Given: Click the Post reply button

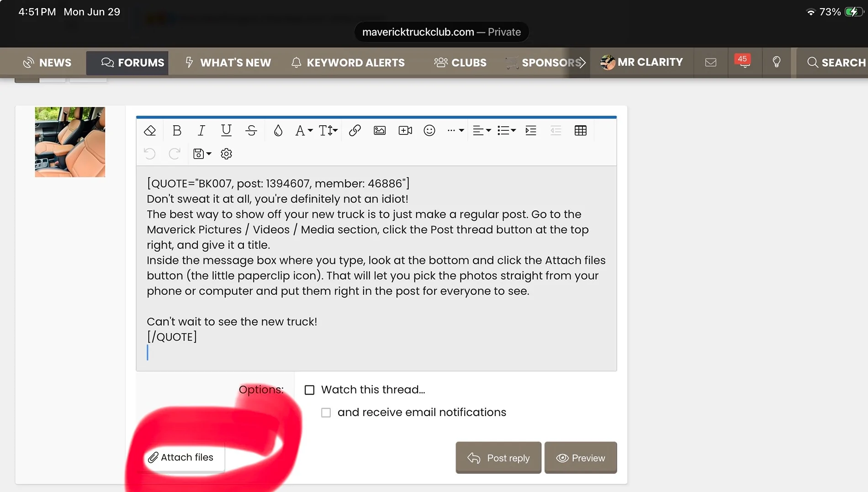Looking at the screenshot, I should pos(498,458).
